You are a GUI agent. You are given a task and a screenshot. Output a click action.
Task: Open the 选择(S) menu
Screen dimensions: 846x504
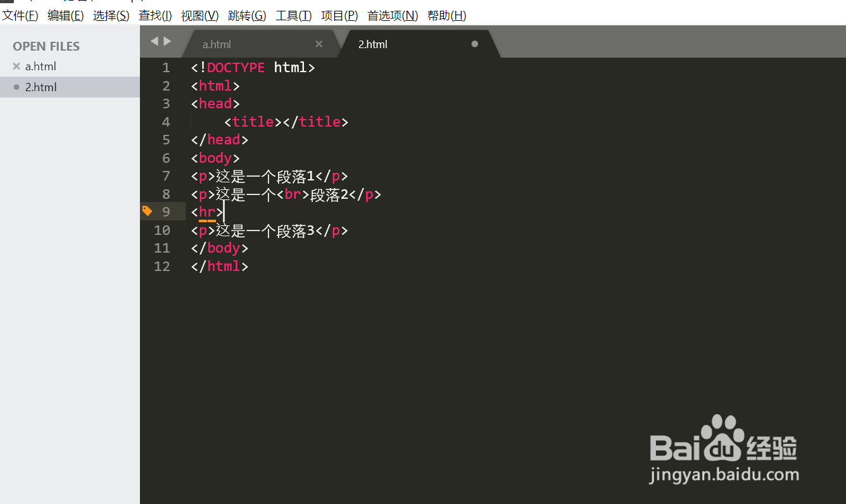[111, 16]
